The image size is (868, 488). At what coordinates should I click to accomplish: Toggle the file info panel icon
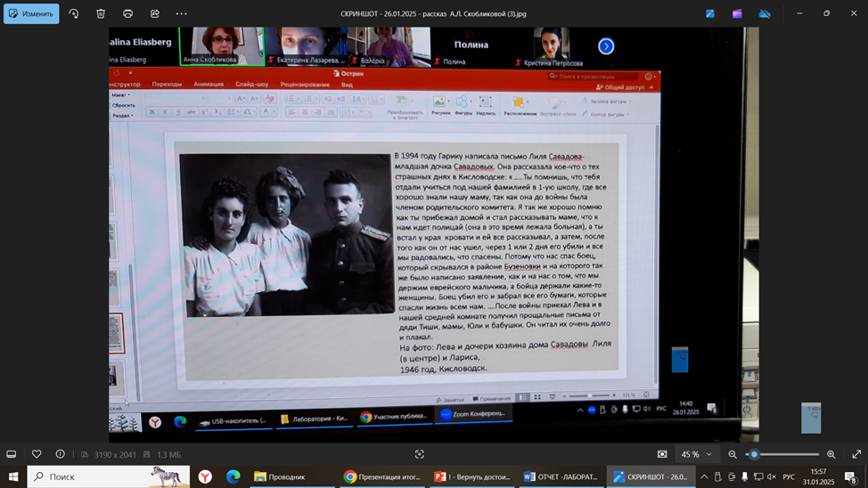point(60,454)
